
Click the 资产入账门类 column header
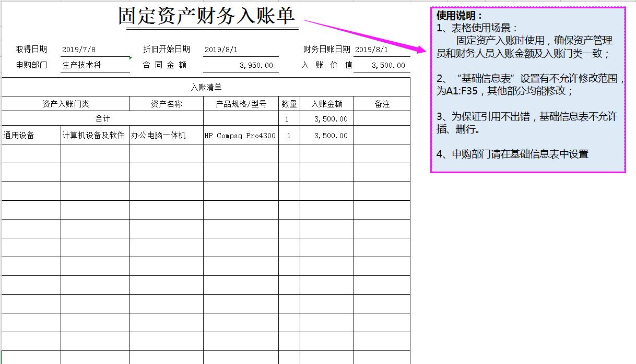point(65,103)
